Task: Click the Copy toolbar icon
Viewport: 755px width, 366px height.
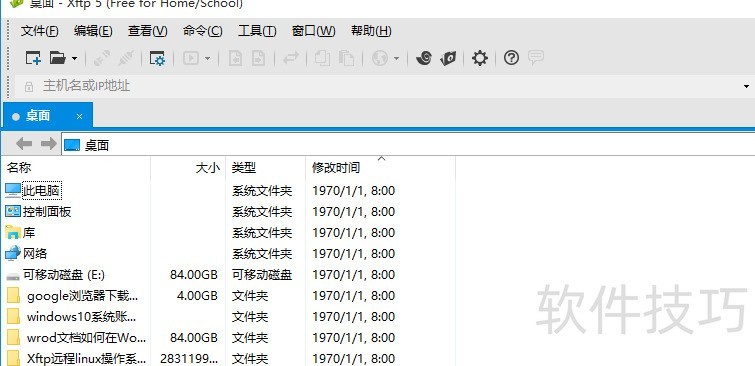Action: (323, 58)
